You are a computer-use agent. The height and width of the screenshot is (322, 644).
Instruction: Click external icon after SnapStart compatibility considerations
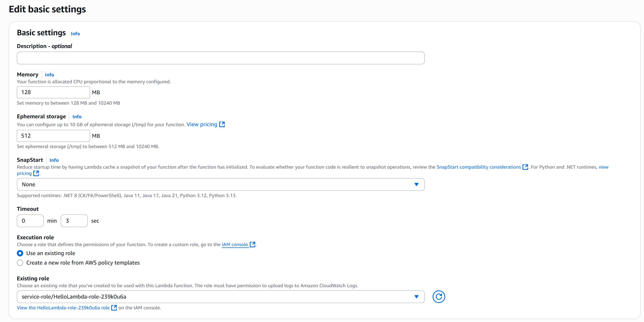point(525,167)
